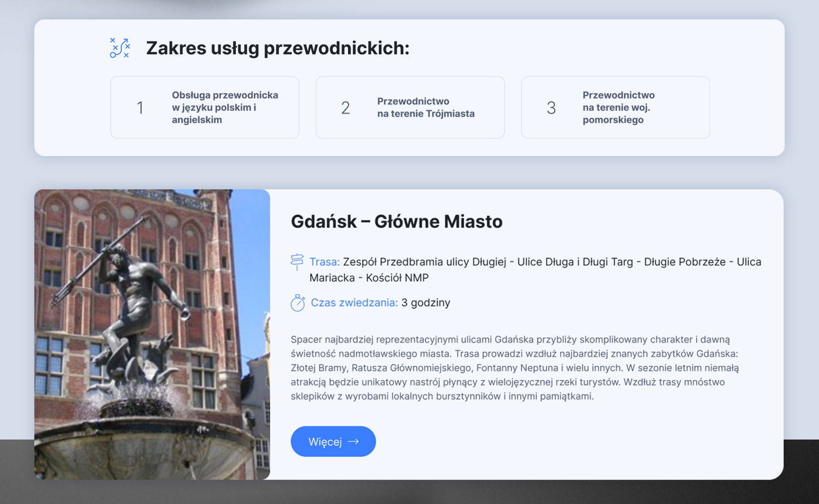Select the 'Gdańsk – Główne Miasto' title
The image size is (819, 504).
pyautogui.click(x=397, y=221)
